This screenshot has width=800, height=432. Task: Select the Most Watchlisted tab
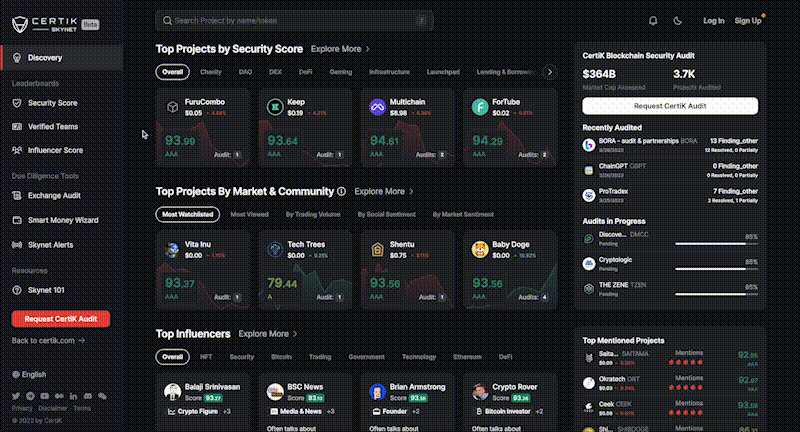tap(188, 214)
